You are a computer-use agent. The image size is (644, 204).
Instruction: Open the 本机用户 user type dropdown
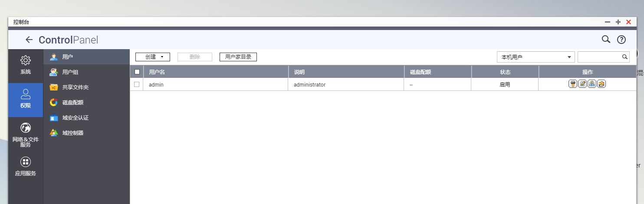coord(536,57)
